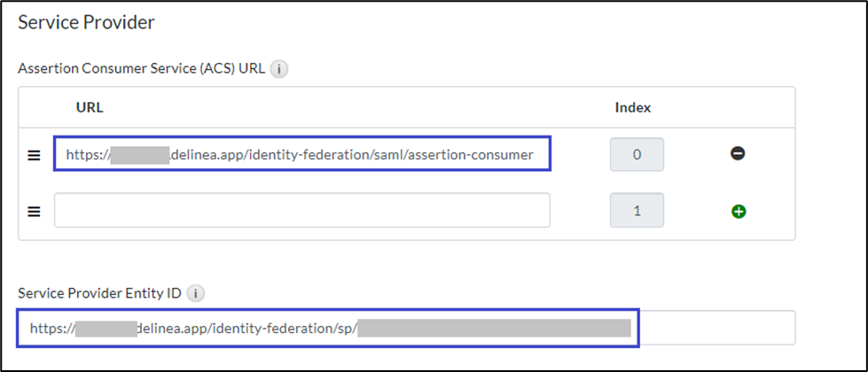Click info icon next to Service Provider Entity ID
This screenshot has width=868, height=372.
197,292
